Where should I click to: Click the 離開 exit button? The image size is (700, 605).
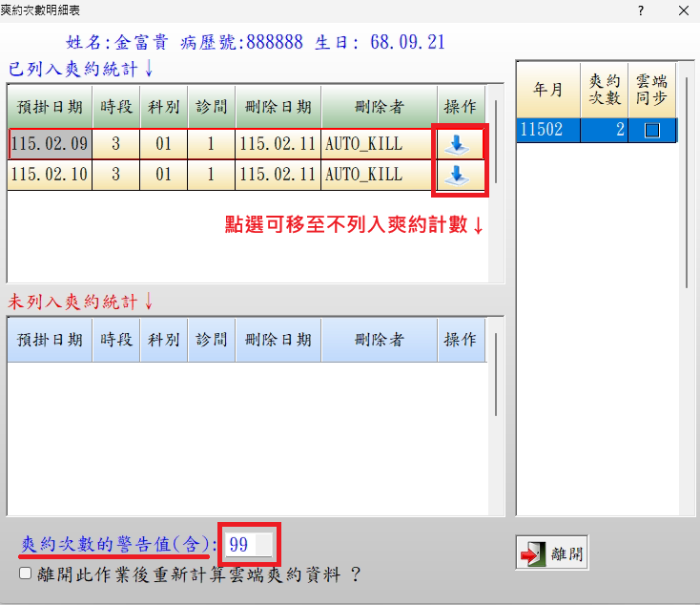tap(551, 552)
